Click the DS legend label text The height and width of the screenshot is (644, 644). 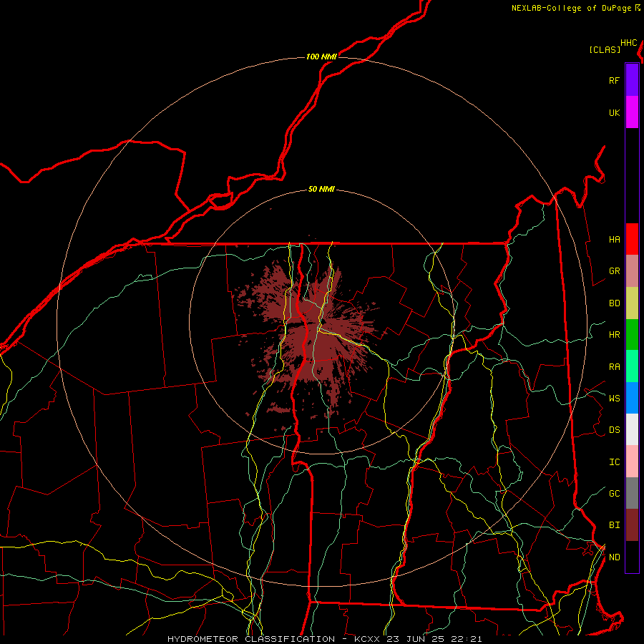click(614, 430)
